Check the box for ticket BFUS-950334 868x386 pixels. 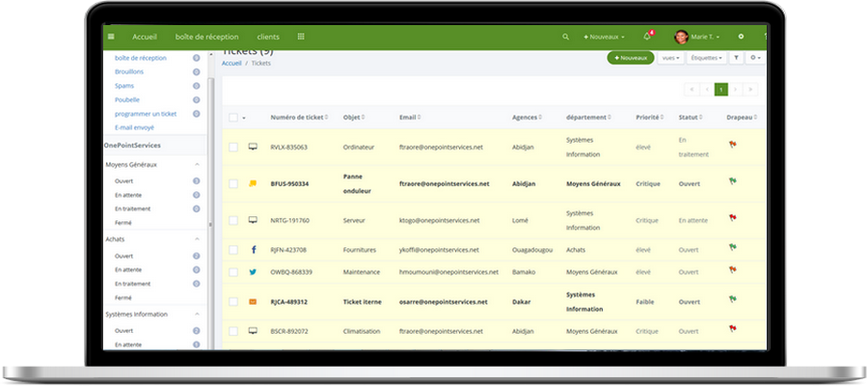click(233, 183)
